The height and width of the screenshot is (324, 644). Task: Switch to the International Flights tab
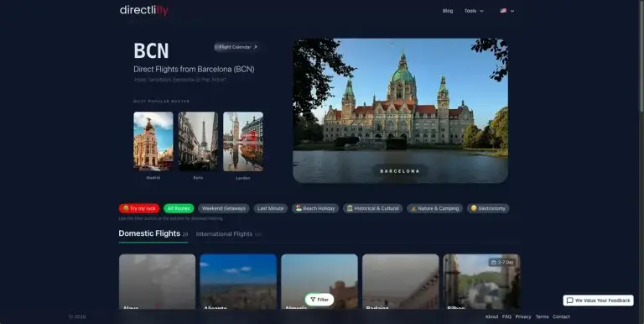[x=228, y=234]
